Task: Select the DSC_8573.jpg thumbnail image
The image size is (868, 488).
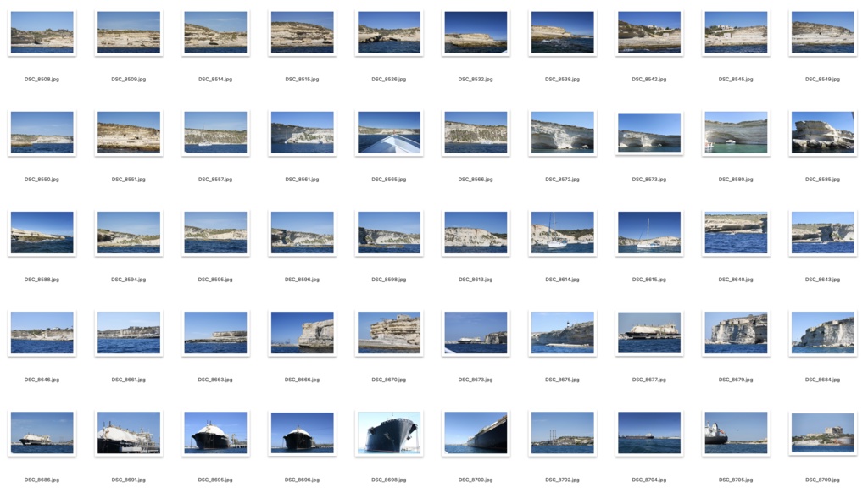Action: [x=648, y=133]
